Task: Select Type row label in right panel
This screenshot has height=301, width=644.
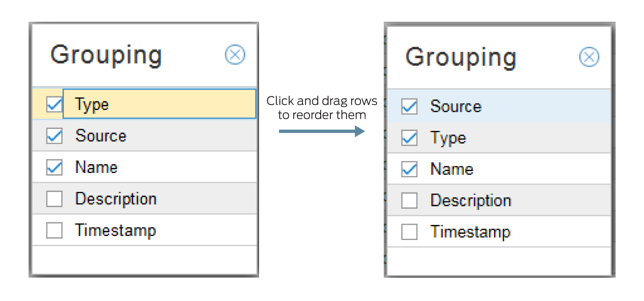Action: 448,138
